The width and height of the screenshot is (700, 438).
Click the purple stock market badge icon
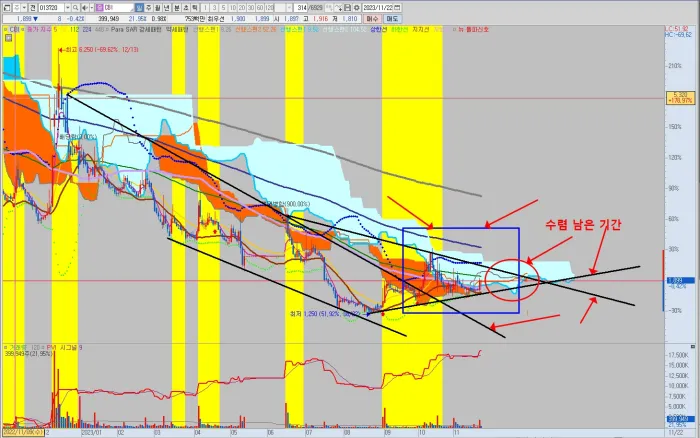tap(99, 8)
